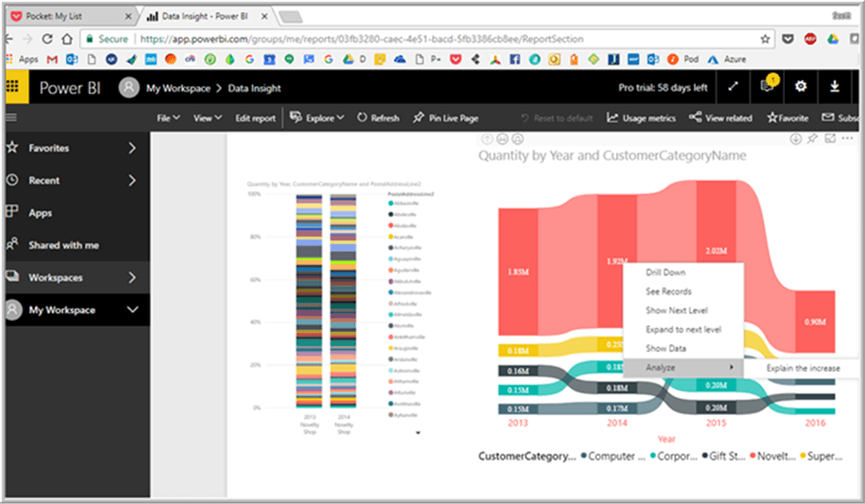This screenshot has width=865, height=504.
Task: Click the yellow Supermarket legend swatch
Action: click(x=803, y=456)
